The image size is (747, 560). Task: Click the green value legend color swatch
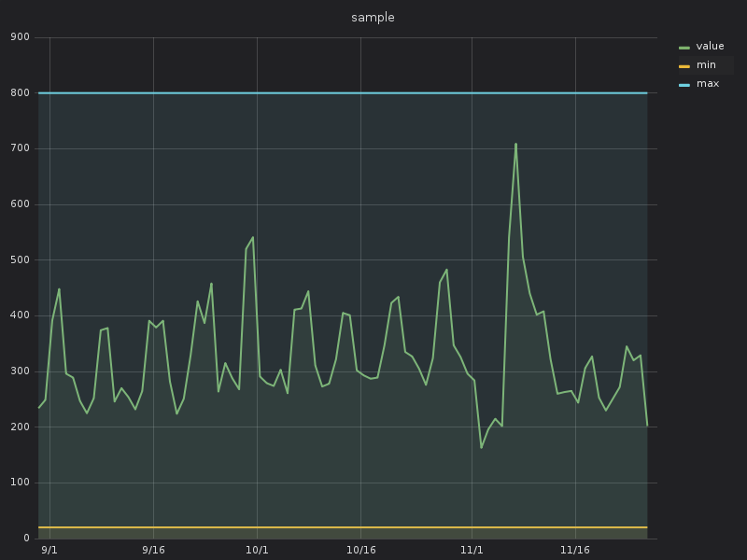(x=684, y=48)
